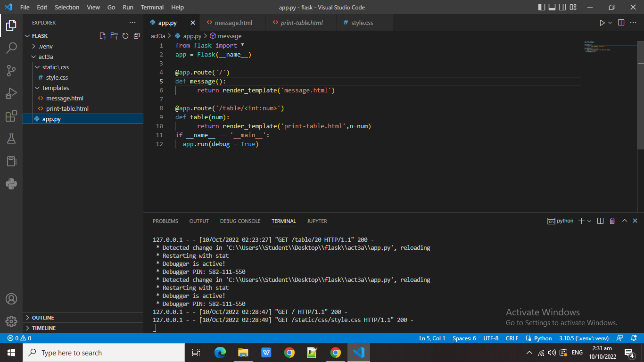Image resolution: width=644 pixels, height=362 pixels.
Task: Open the Explorer view in Activity Bar
Action: click(x=11, y=26)
